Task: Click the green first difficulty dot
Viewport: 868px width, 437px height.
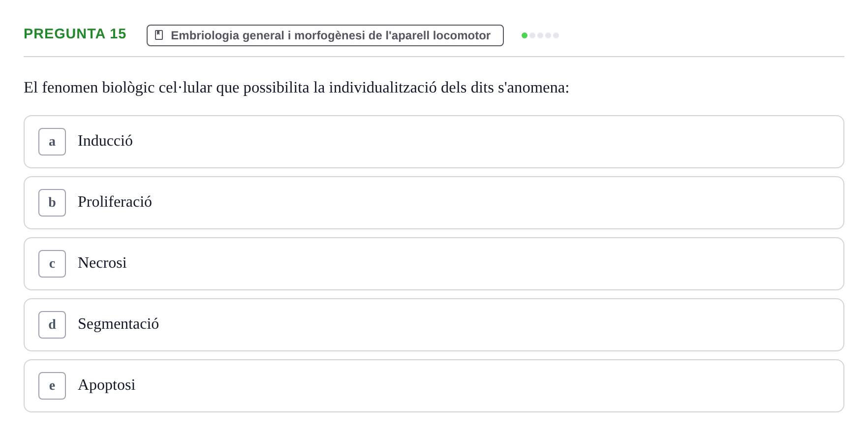Action: point(525,35)
